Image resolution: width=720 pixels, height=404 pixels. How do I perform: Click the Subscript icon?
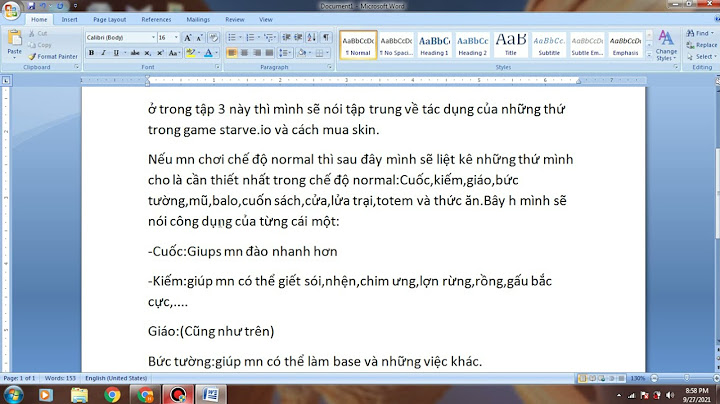(148, 53)
